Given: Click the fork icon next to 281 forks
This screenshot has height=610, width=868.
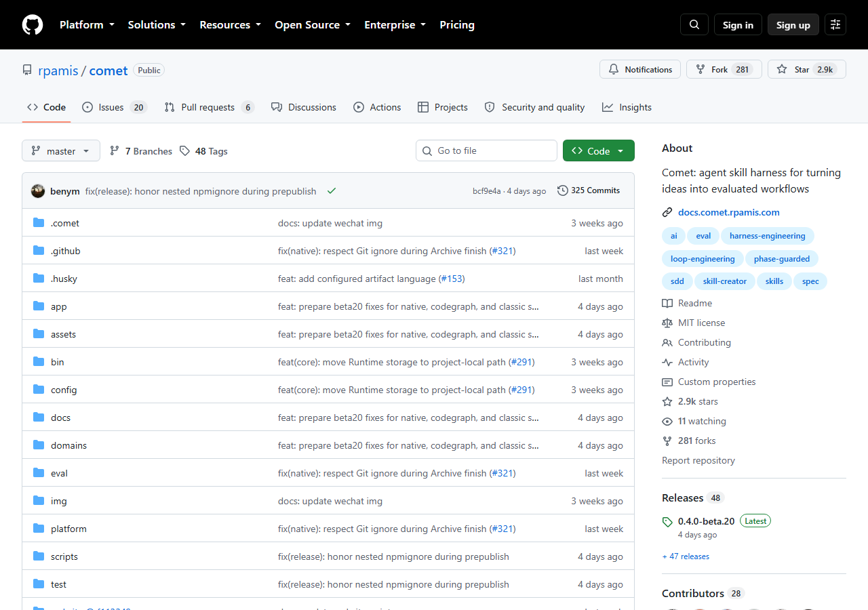Looking at the screenshot, I should click(x=667, y=441).
